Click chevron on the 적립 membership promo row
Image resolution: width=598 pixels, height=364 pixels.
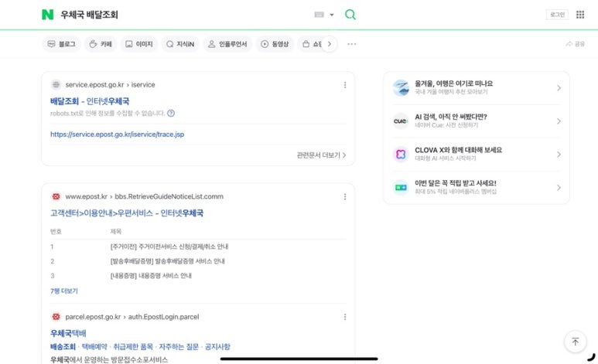point(559,188)
